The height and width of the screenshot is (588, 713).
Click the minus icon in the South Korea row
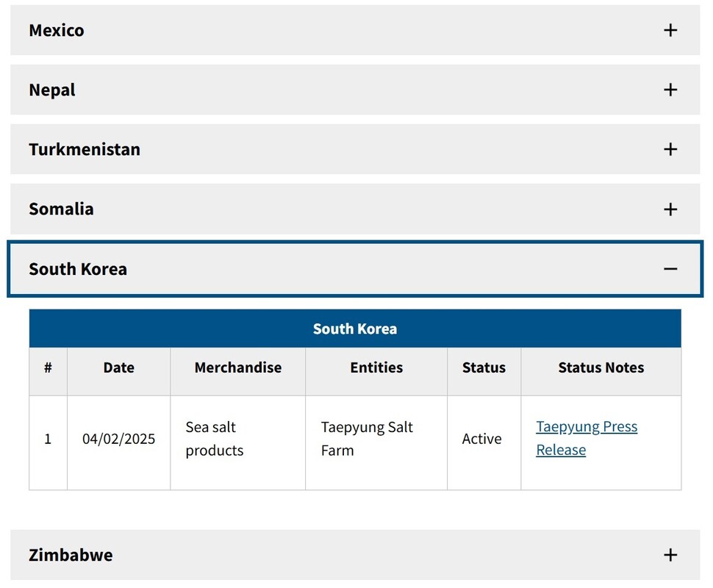(x=670, y=269)
